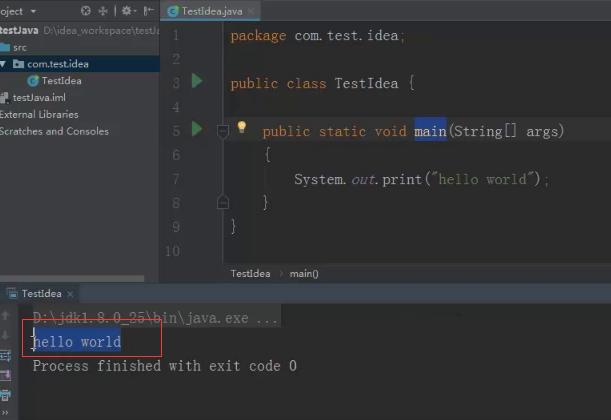
Task: Run the main method gutter arrow
Action: click(x=197, y=129)
